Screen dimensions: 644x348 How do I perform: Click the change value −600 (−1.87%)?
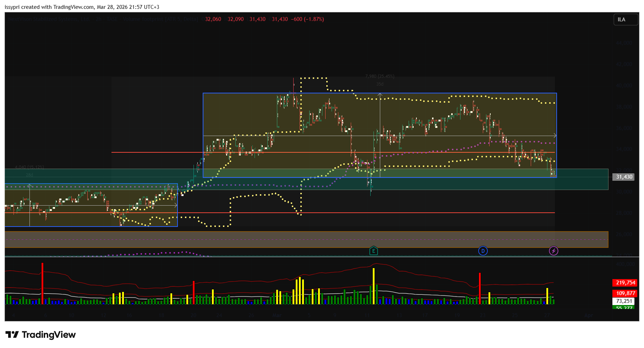(307, 19)
